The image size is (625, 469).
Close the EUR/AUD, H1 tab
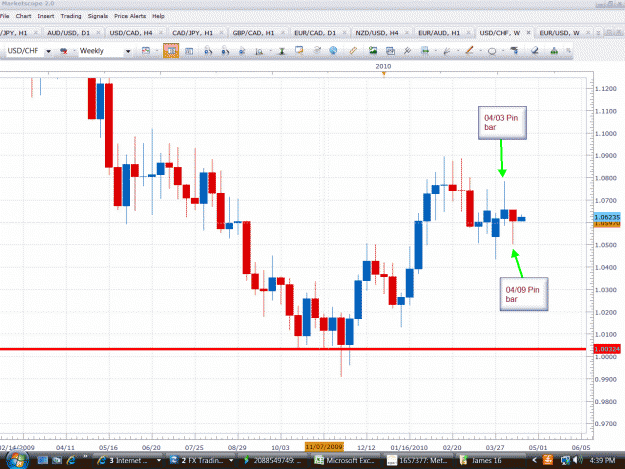coord(468,33)
